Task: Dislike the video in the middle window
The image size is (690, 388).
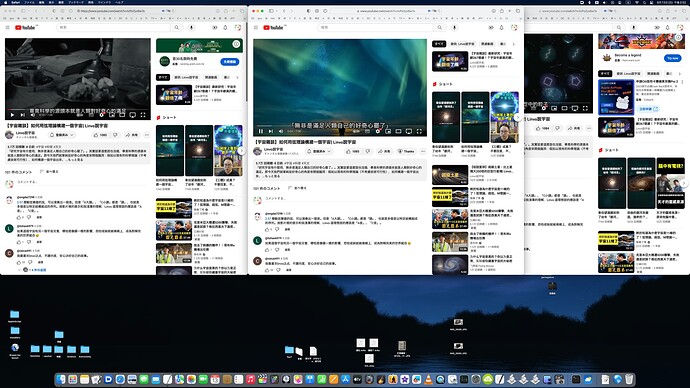Action: [368, 151]
